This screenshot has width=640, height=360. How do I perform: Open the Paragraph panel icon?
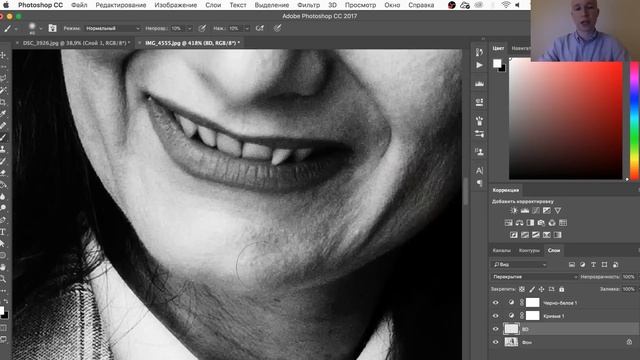click(479, 183)
